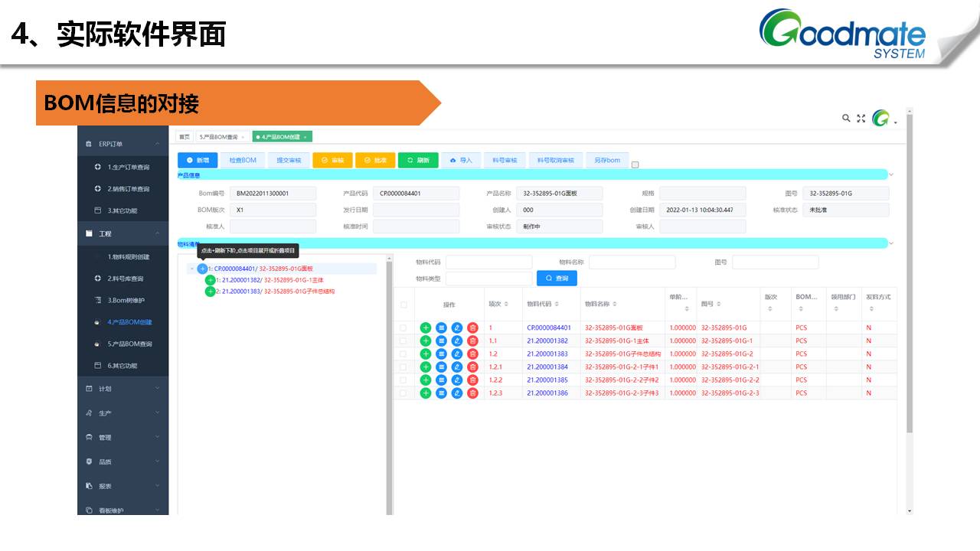Click the red delete icon in row 1.2.3
This screenshot has width=980, height=551.
coord(472,393)
